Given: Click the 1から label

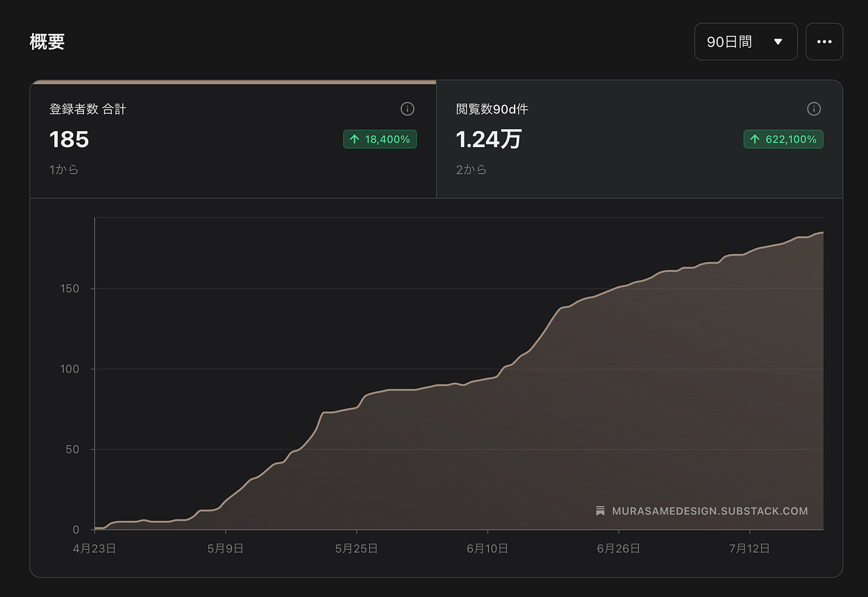Looking at the screenshot, I should (x=64, y=170).
